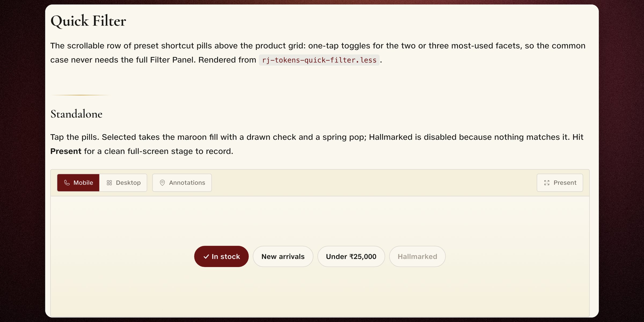This screenshot has height=322, width=644.
Task: Show Annotations on the preview
Action: point(182,183)
